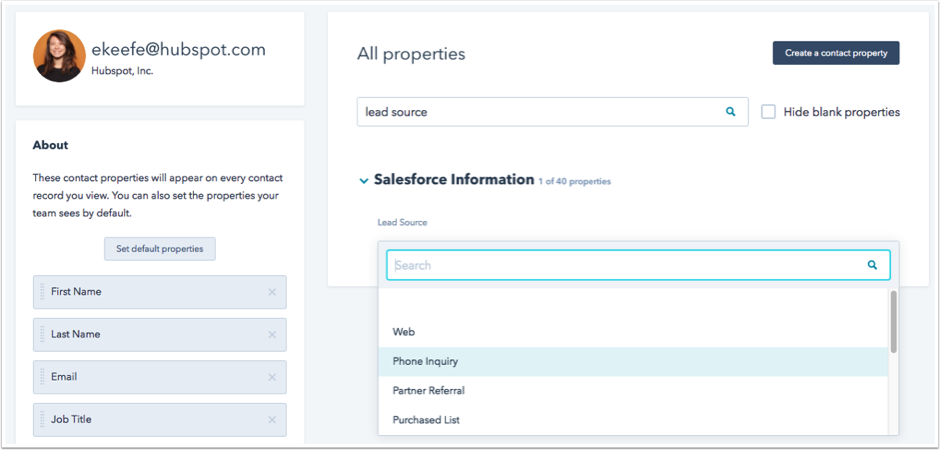This screenshot has width=941, height=450.
Task: Select Web from Lead Source options
Action: click(404, 332)
